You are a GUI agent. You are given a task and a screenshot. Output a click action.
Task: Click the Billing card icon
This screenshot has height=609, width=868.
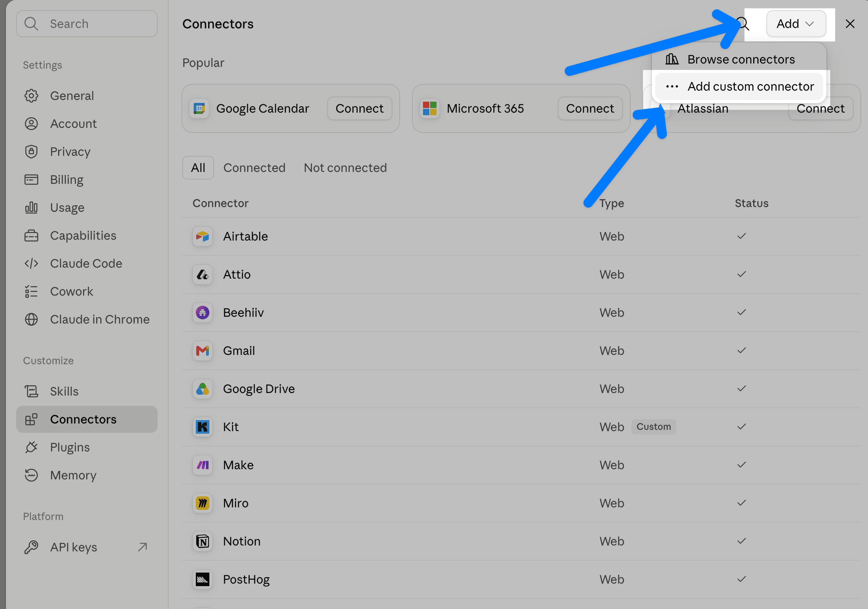(x=31, y=180)
